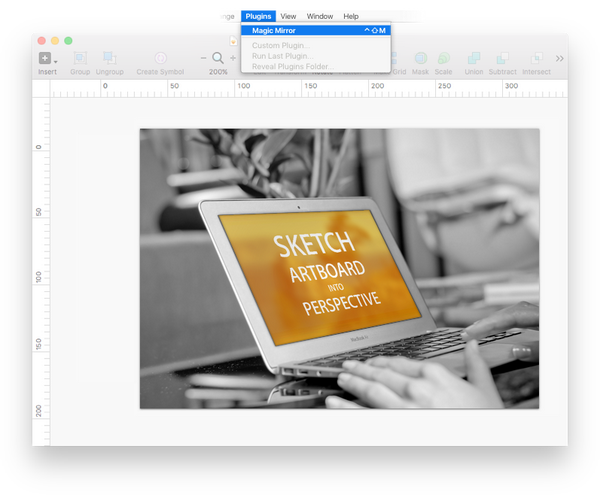The width and height of the screenshot is (600, 495).
Task: Click the document proxy icon in title bar
Action: [x=233, y=41]
